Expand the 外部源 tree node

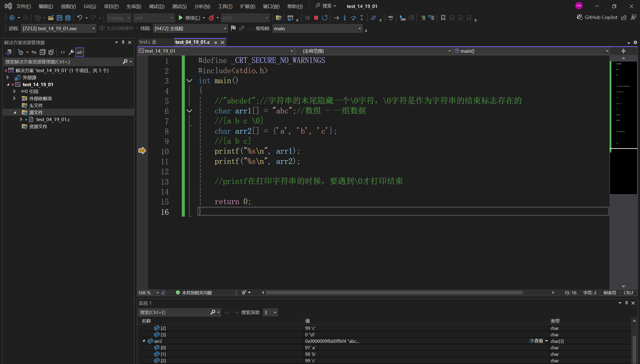pyautogui.click(x=8, y=77)
